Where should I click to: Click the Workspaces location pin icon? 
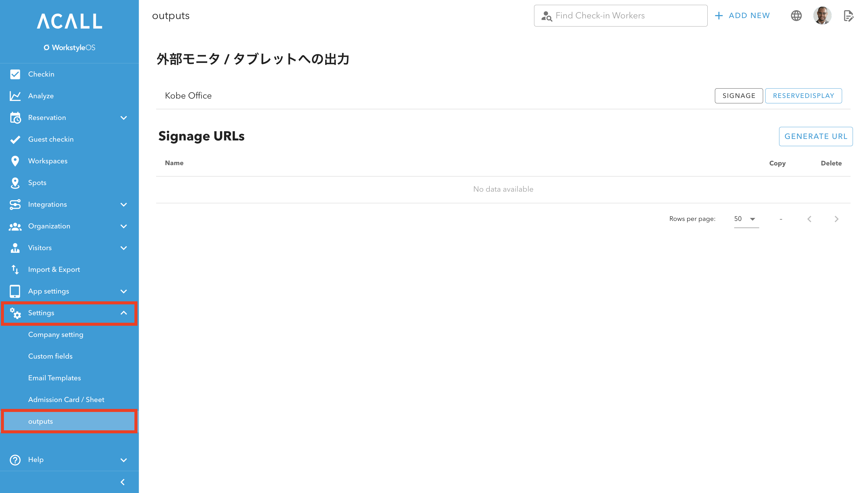pos(15,161)
